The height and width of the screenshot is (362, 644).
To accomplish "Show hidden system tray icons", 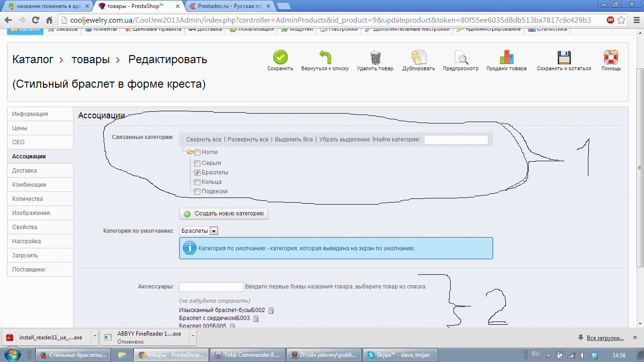I will (x=548, y=354).
